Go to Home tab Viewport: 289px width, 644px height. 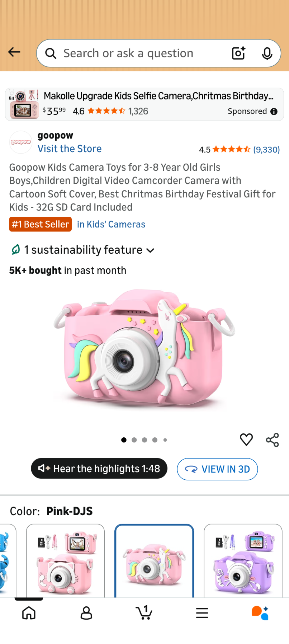(x=29, y=613)
